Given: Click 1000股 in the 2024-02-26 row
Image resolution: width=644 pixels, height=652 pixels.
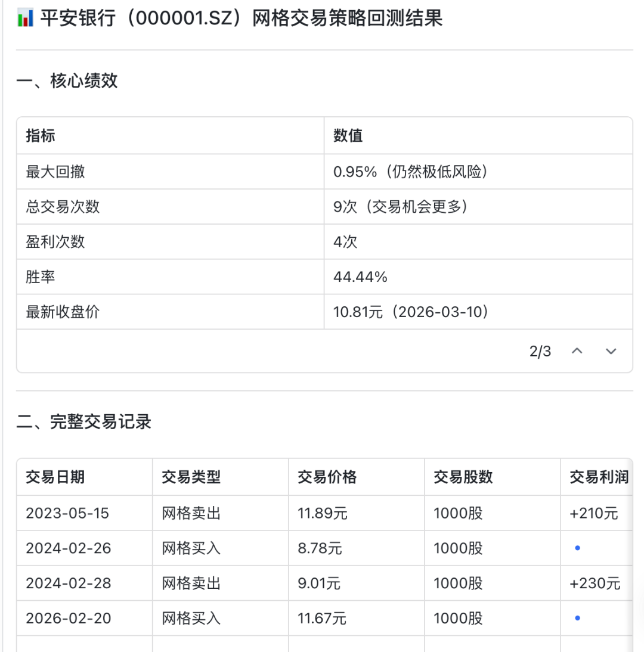Looking at the screenshot, I should click(458, 548).
